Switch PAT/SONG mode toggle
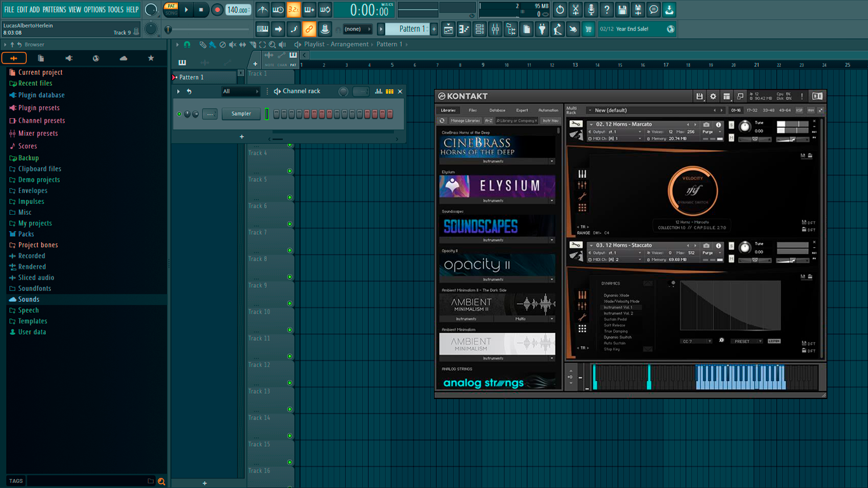The height and width of the screenshot is (488, 868). pos(171,10)
